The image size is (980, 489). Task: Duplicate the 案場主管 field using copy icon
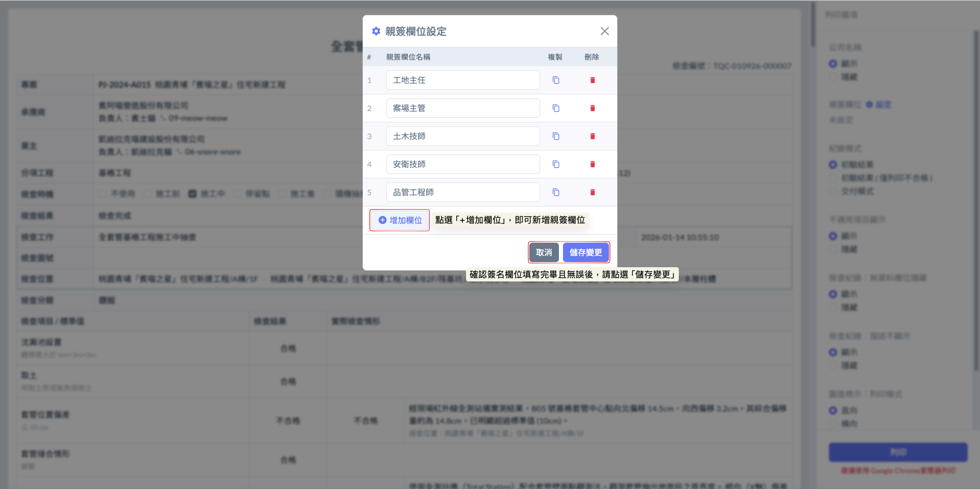tap(556, 108)
